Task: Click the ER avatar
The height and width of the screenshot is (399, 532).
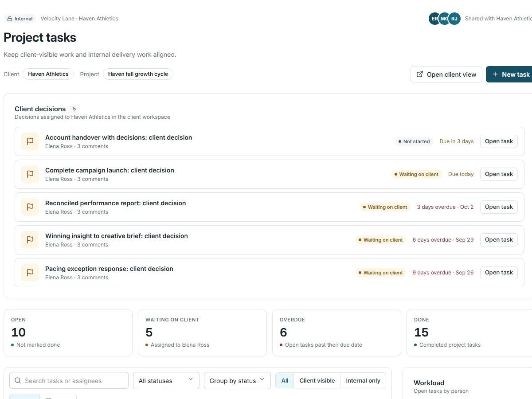Action: click(434, 19)
